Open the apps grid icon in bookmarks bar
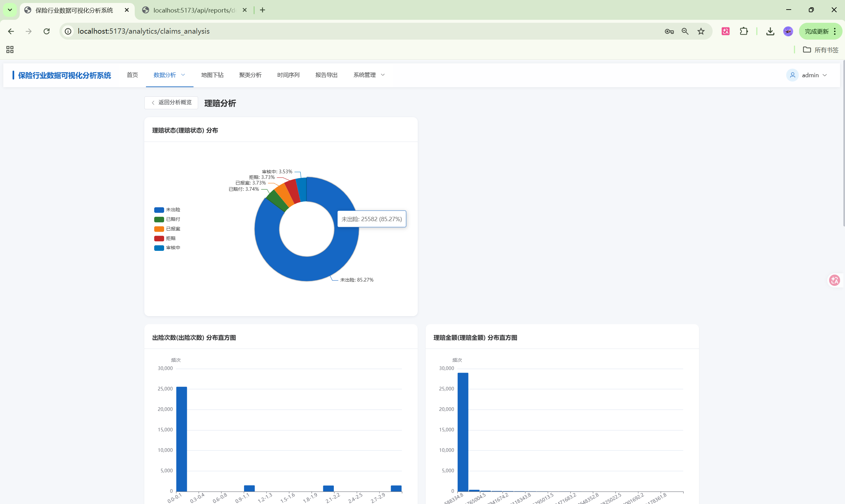Image resolution: width=845 pixels, height=504 pixels. point(10,50)
